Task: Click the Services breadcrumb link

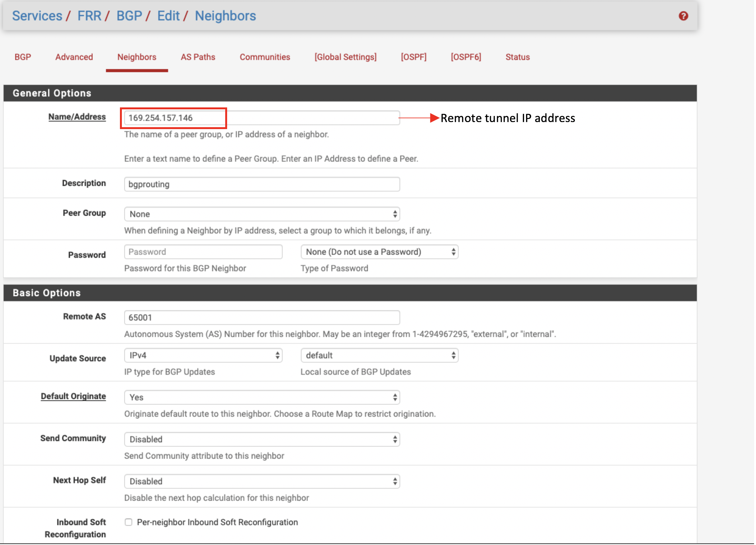Action: point(37,16)
